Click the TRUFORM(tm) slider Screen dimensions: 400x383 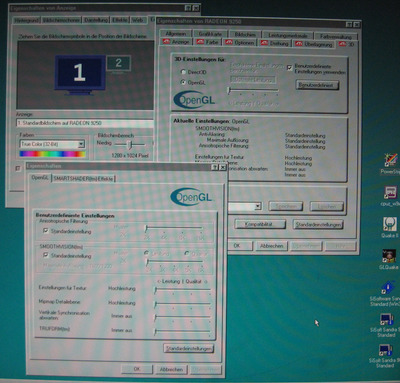click(182, 332)
